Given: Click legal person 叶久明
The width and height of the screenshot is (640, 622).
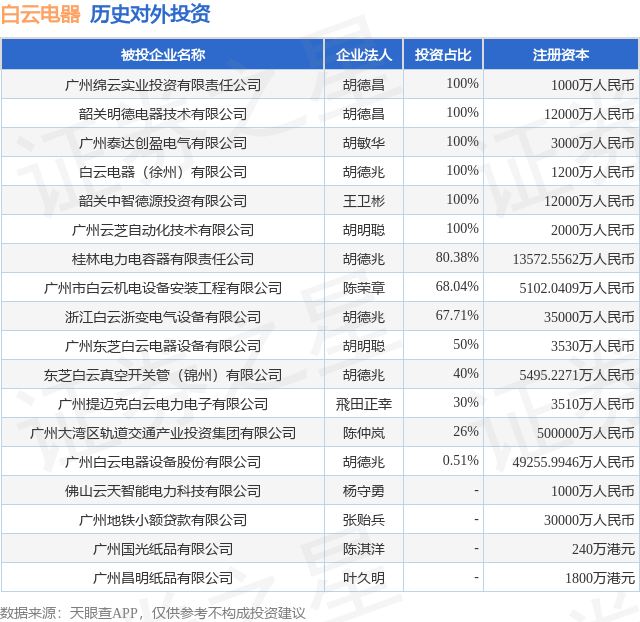Looking at the screenshot, I should tap(364, 578).
